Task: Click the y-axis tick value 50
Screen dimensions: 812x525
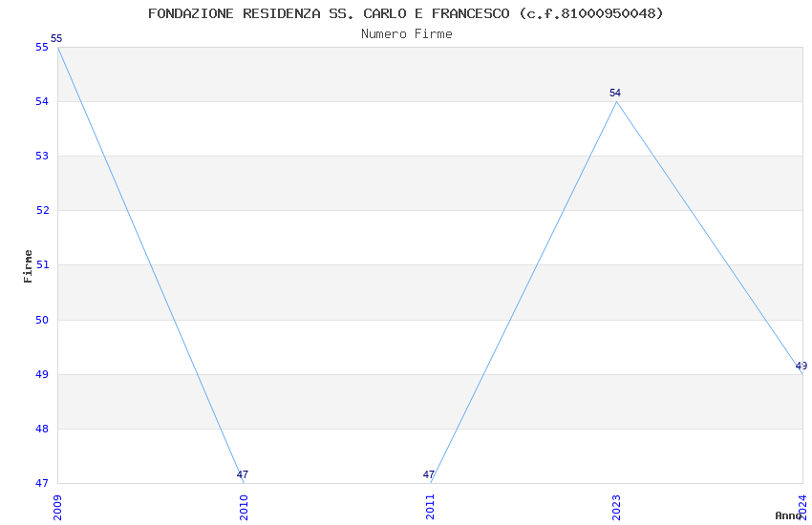Action: 42,320
